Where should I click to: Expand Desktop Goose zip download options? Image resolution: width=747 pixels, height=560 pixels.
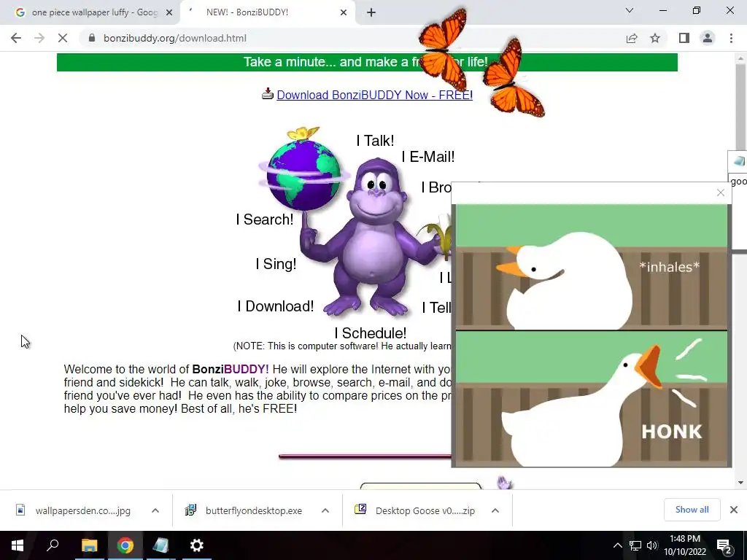coord(495,510)
